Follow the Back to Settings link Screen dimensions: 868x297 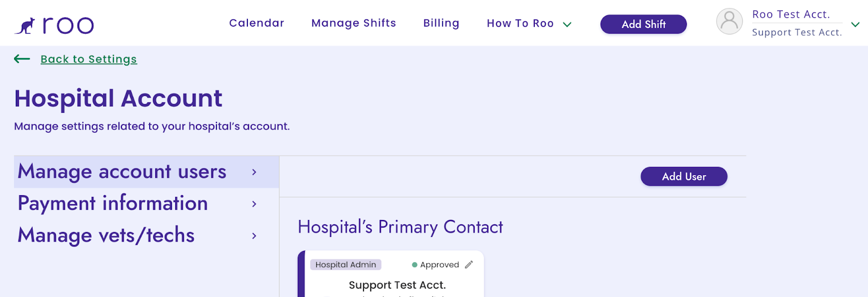pos(88,59)
